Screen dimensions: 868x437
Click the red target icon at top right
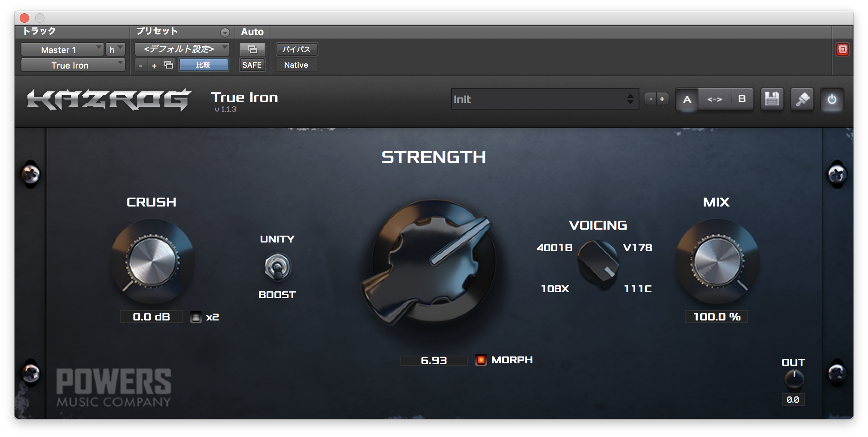(x=842, y=50)
